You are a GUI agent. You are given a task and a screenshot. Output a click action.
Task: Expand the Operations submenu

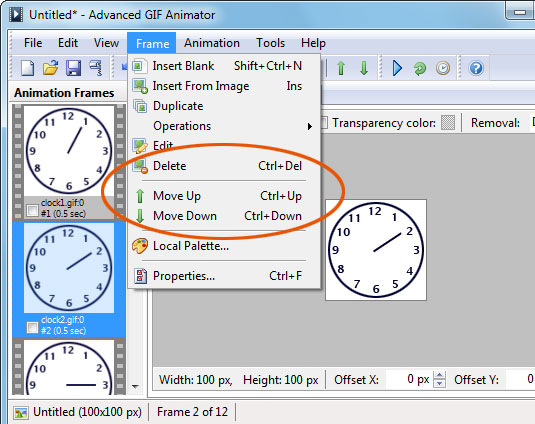[x=225, y=126]
